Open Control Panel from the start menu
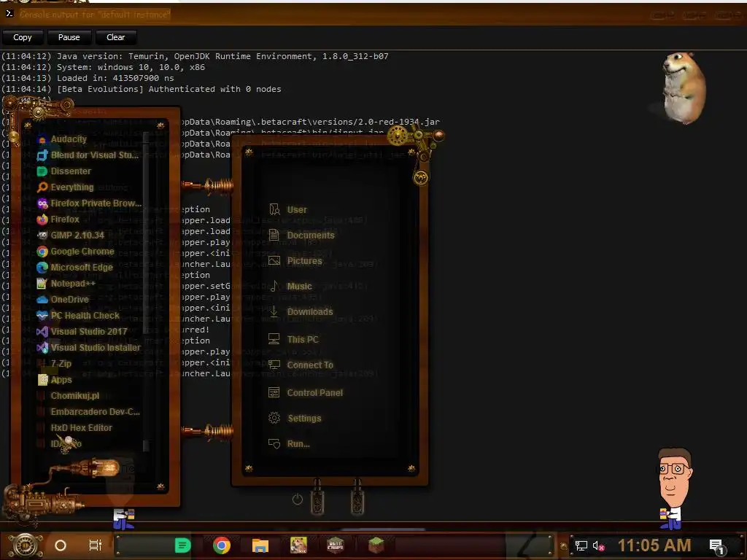This screenshot has height=560, width=747. 306,393
